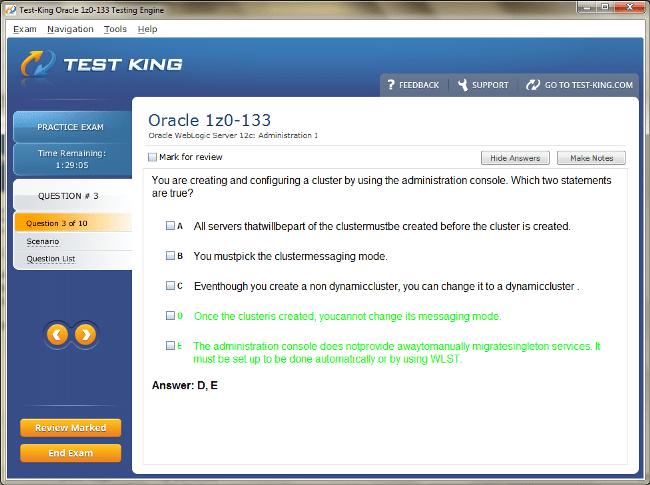Click the Hide Answers button

(515, 158)
